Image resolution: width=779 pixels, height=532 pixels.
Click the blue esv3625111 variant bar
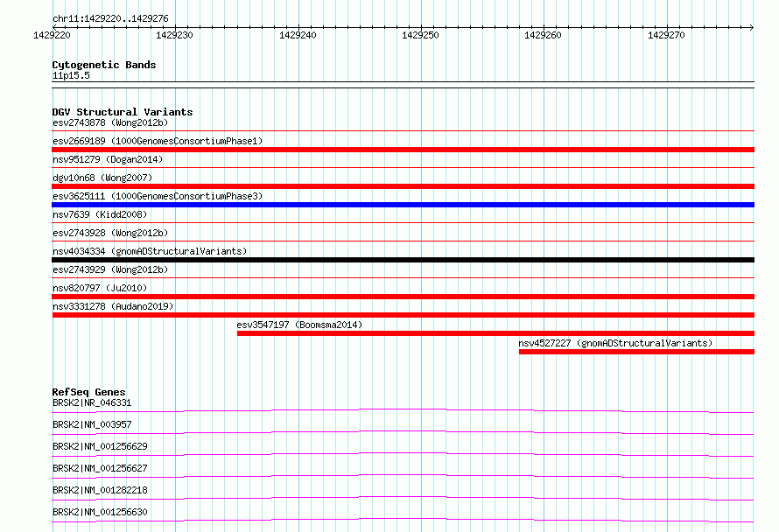403,205
